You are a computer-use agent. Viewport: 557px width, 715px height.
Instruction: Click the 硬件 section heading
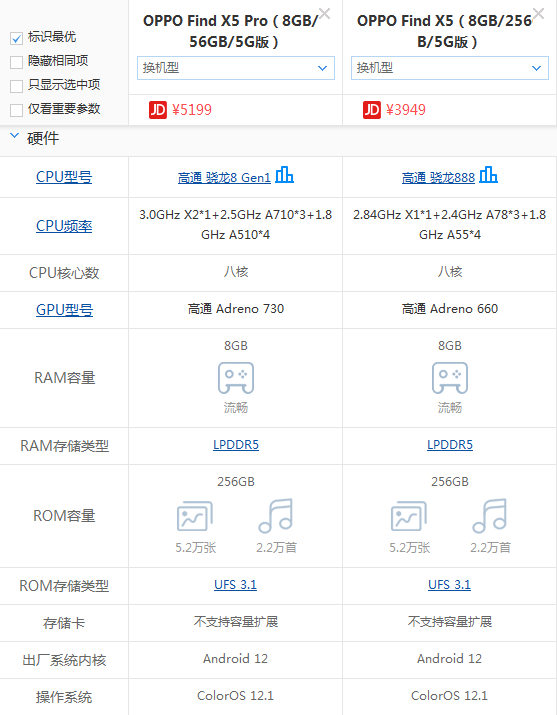point(43,138)
